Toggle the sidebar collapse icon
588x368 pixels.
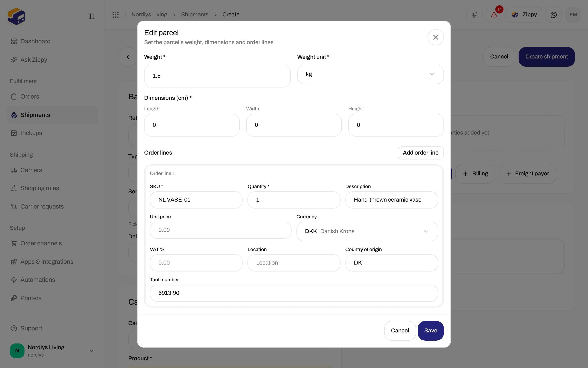91,16
